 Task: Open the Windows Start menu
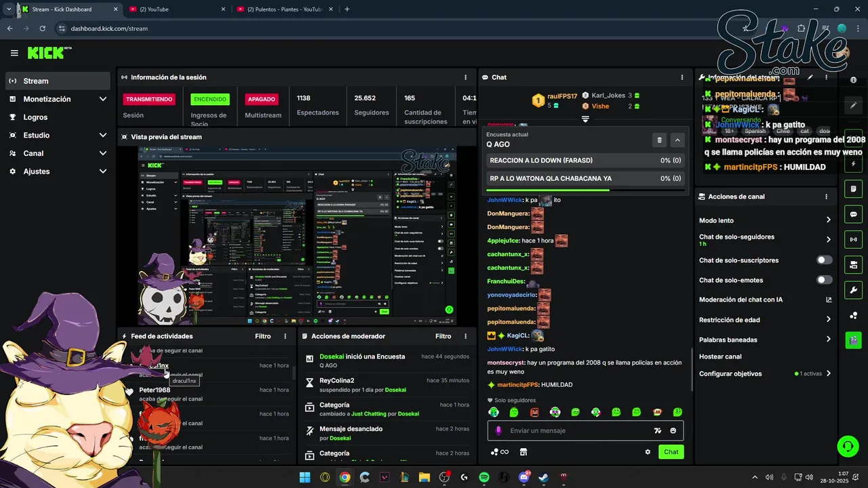(305, 477)
